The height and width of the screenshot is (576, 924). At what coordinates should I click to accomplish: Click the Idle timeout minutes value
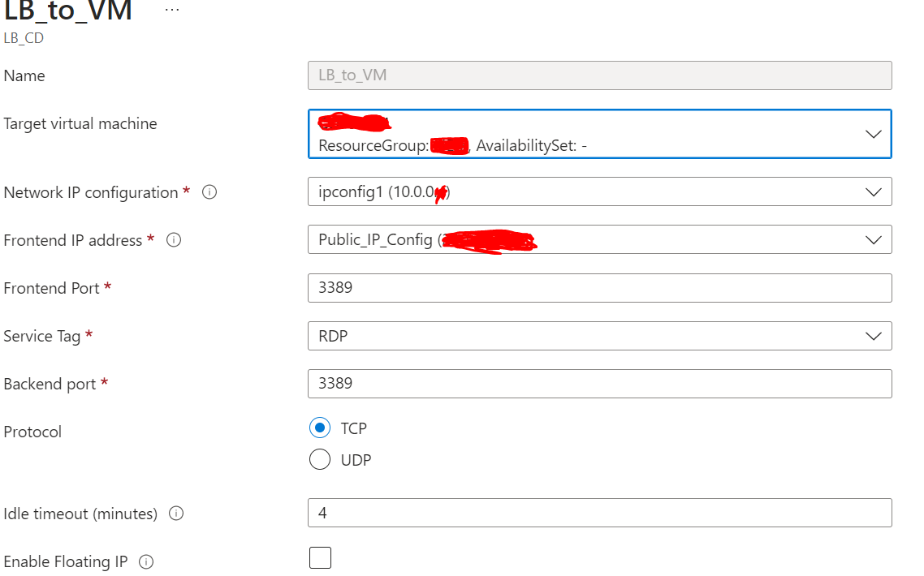[599, 513]
